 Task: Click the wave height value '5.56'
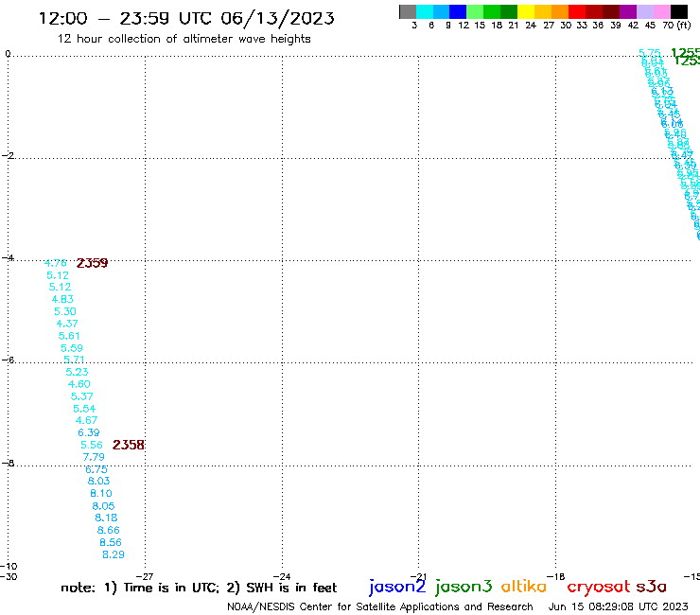(x=92, y=445)
